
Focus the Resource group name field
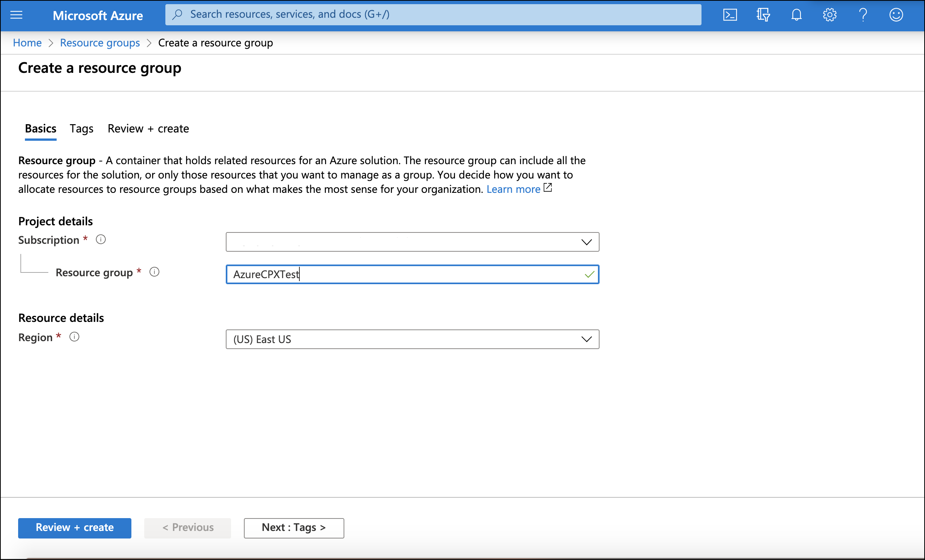412,274
